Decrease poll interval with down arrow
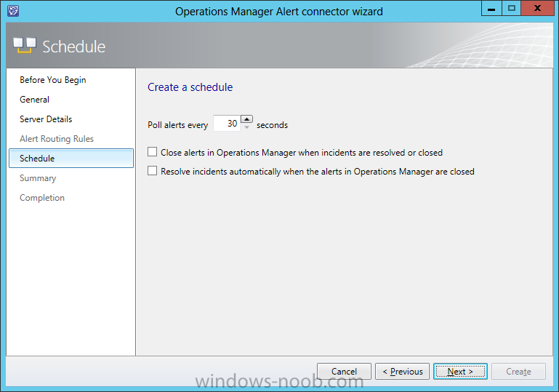 tap(246, 127)
